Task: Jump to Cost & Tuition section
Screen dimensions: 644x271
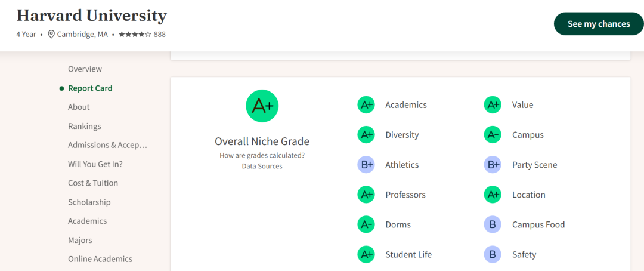Action: 93,183
